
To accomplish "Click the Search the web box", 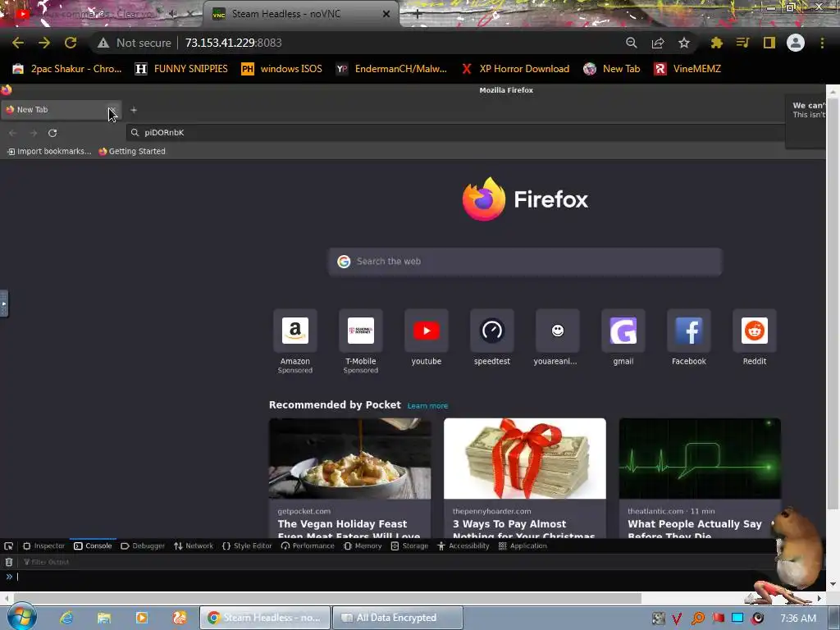I will (525, 262).
